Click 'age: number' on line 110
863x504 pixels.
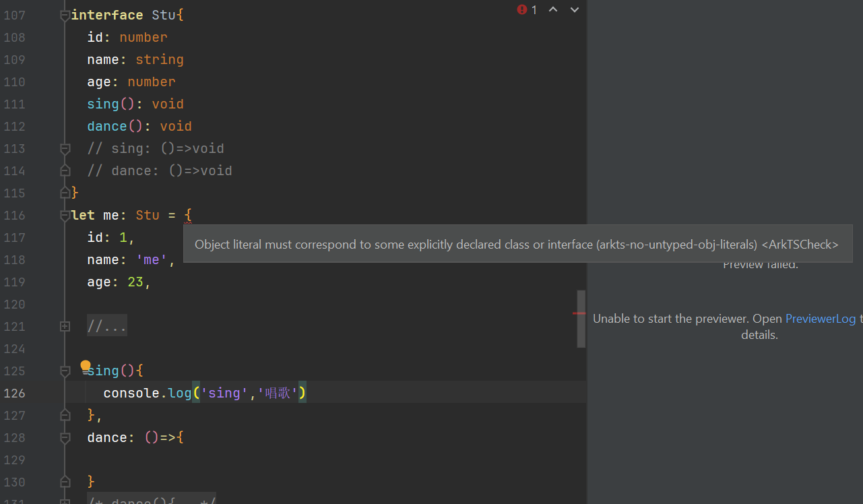tap(131, 82)
